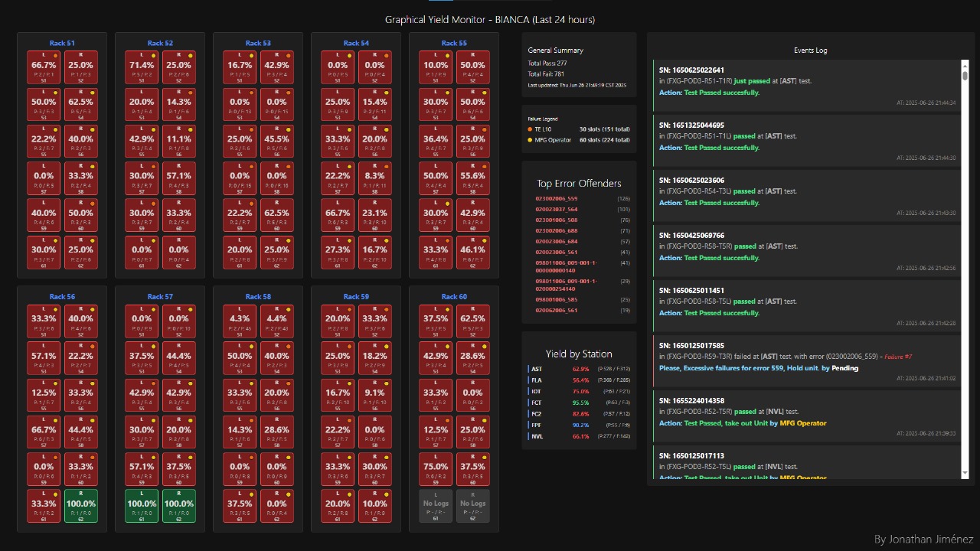Click the left No Logs tile in Rack 60
Image resolution: width=980 pixels, height=551 pixels.
click(x=436, y=506)
